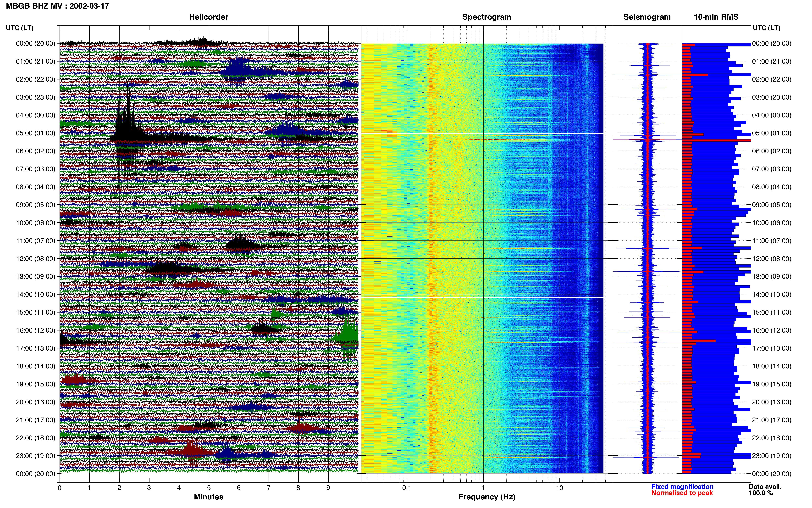The image size is (812, 508).
Task: Click the left 09:00 (05:00) time label
Action: pyautogui.click(x=36, y=205)
